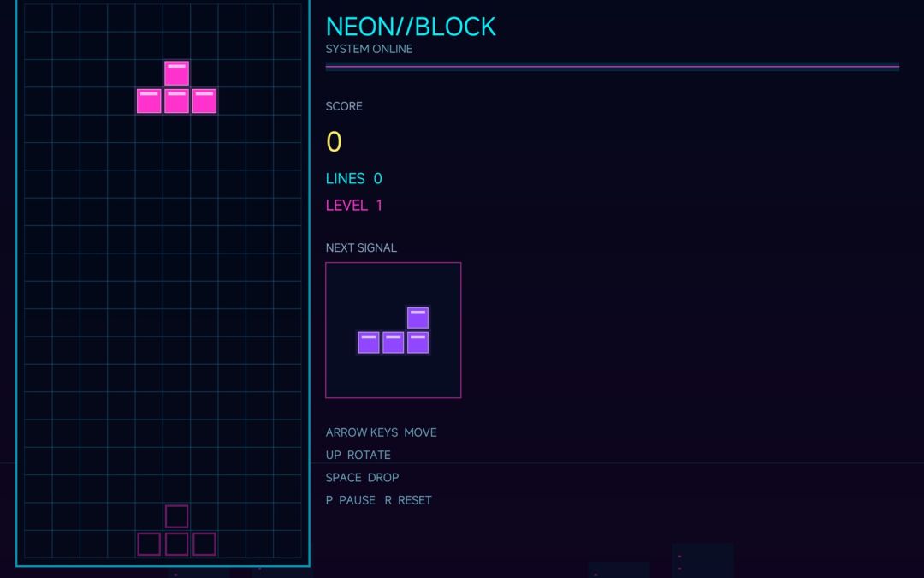Click the SYSTEM ONLINE status text
The height and width of the screenshot is (578, 924).
[369, 49]
